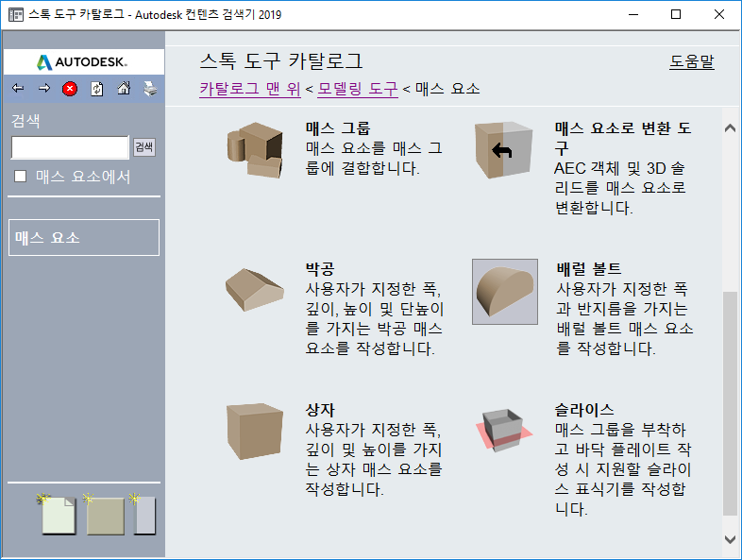Viewport: 742px width, 560px height.
Task: Create new catalog with the white page icon
Action: tap(58, 514)
